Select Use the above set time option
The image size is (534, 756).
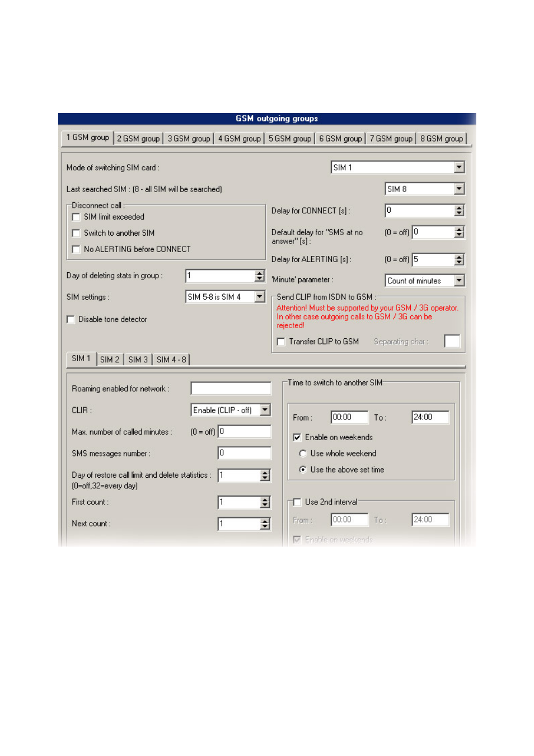point(303,470)
